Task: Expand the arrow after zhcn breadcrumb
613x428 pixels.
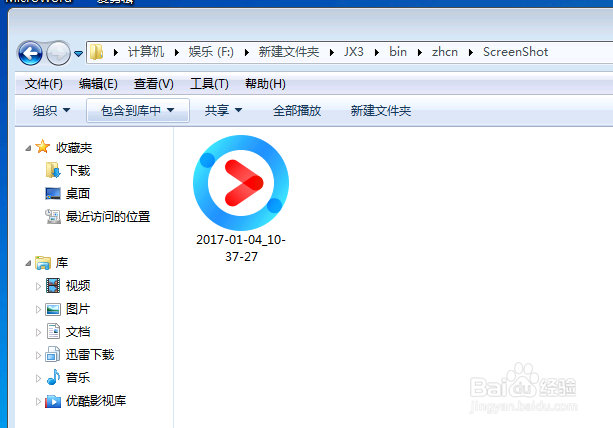Action: [x=471, y=52]
